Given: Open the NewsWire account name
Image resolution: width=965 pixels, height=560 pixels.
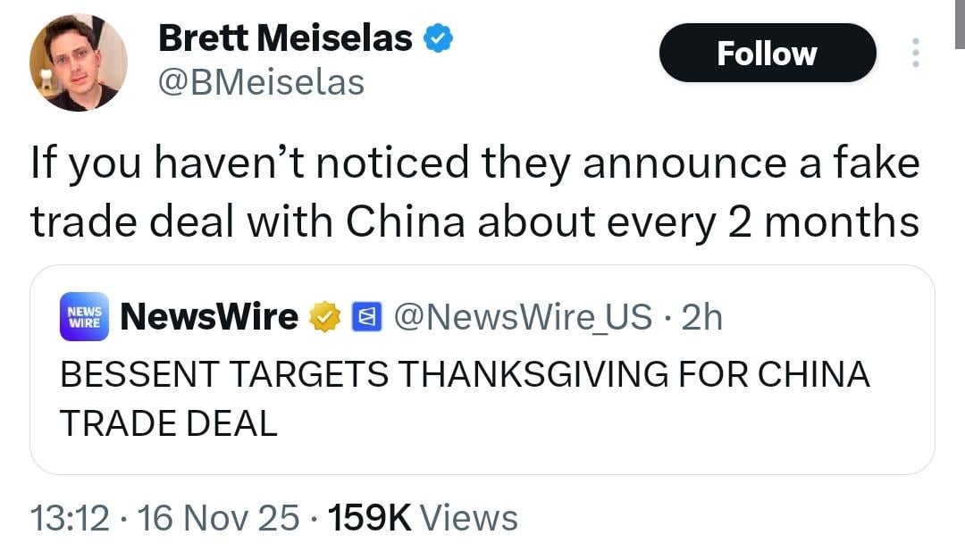Looking at the screenshot, I should coord(209,316).
